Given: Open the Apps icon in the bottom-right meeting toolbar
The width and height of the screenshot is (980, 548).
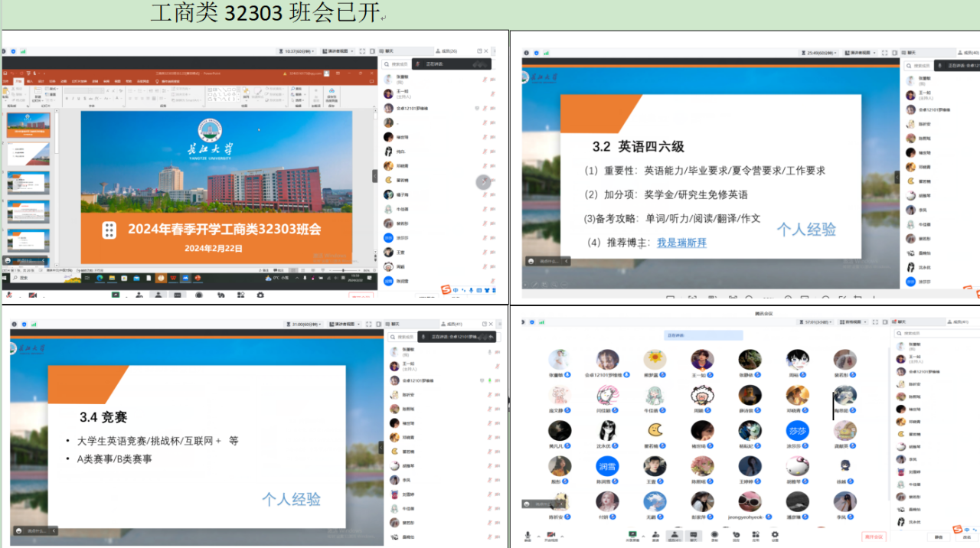Looking at the screenshot, I should coord(755,536).
